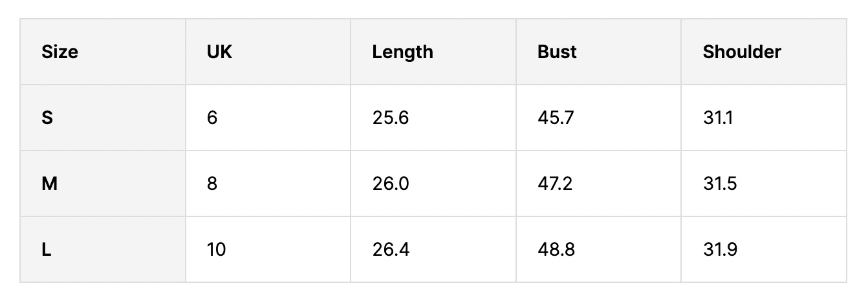The image size is (868, 301).
Task: Click UK size 6 cell
Action: point(212,118)
